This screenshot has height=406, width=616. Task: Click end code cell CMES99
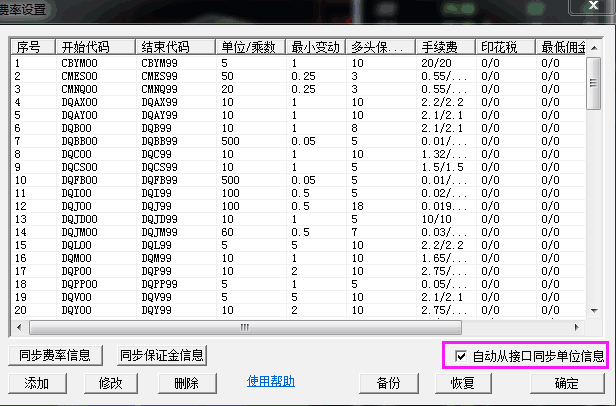(160, 76)
